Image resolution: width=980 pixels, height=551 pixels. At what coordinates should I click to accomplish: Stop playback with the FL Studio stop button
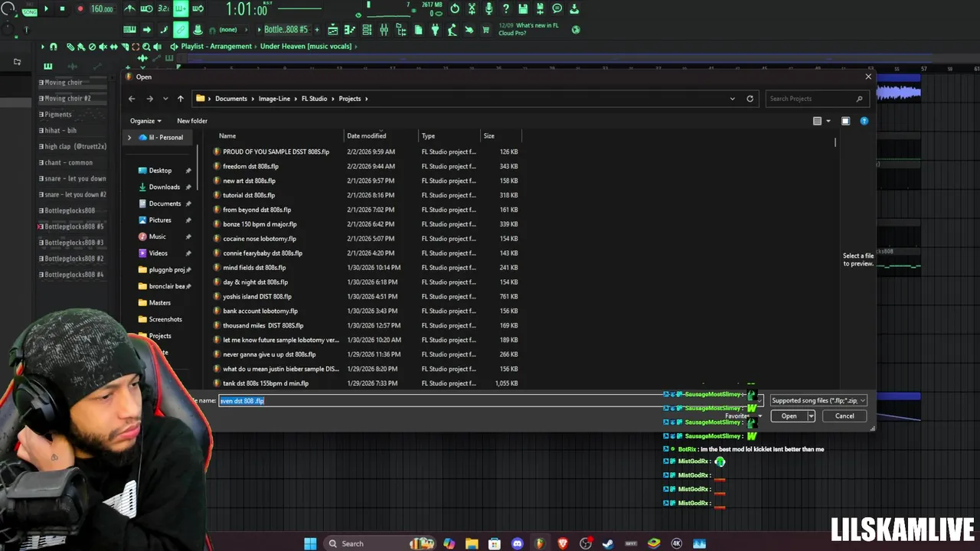click(x=62, y=9)
